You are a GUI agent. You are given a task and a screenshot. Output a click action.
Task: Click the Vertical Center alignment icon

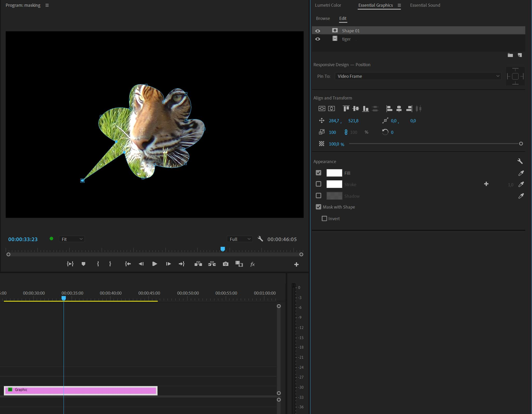[x=356, y=109]
